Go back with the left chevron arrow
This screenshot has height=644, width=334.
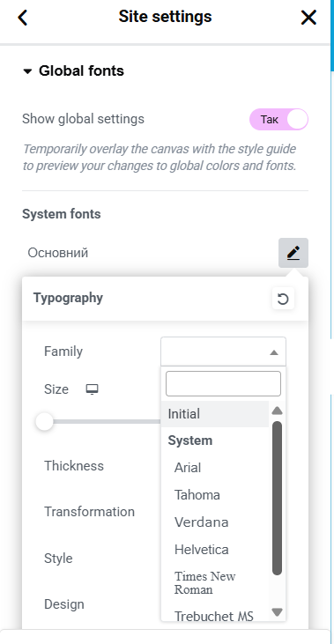[23, 18]
